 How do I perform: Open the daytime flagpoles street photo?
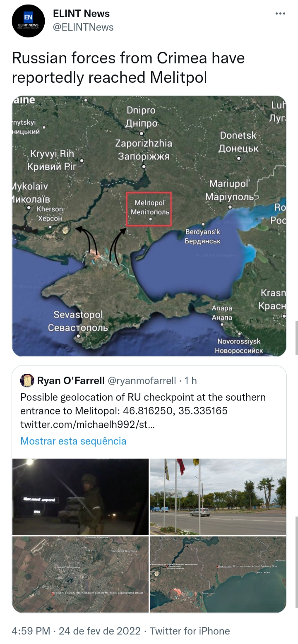point(218,497)
